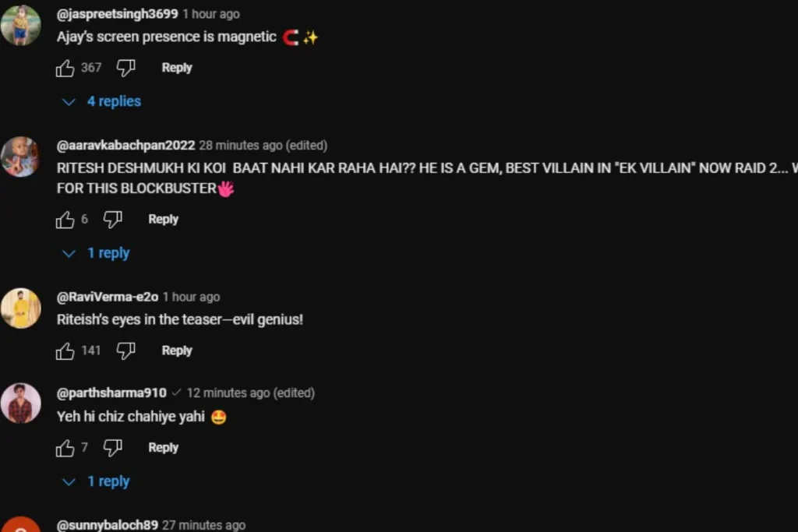Reply to the @jaspreetsingh3699 comment

(x=177, y=68)
